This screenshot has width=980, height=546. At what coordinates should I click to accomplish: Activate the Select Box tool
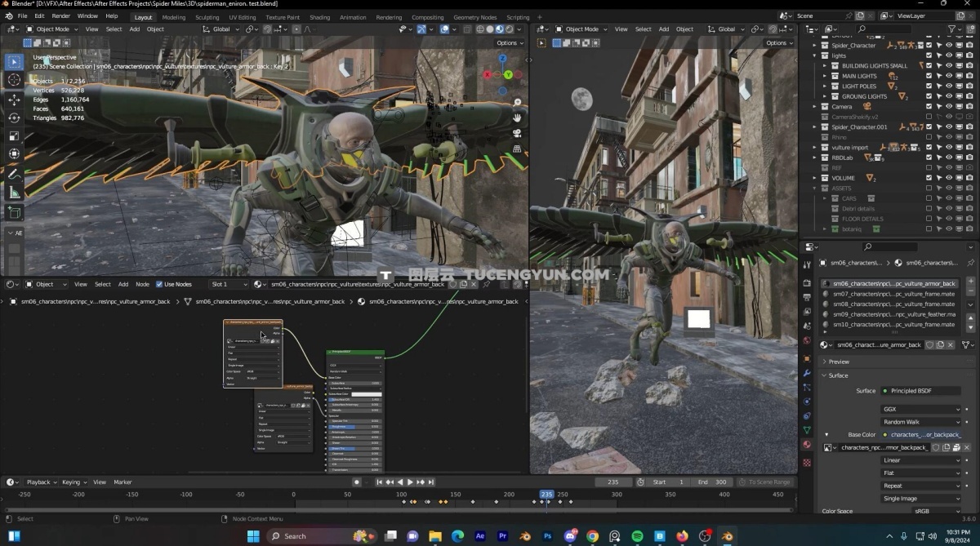click(x=14, y=61)
